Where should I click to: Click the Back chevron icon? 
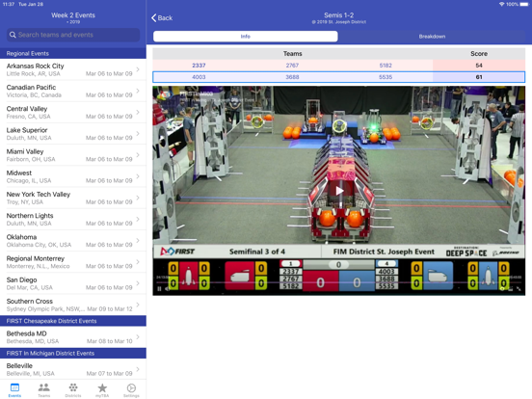coord(154,18)
